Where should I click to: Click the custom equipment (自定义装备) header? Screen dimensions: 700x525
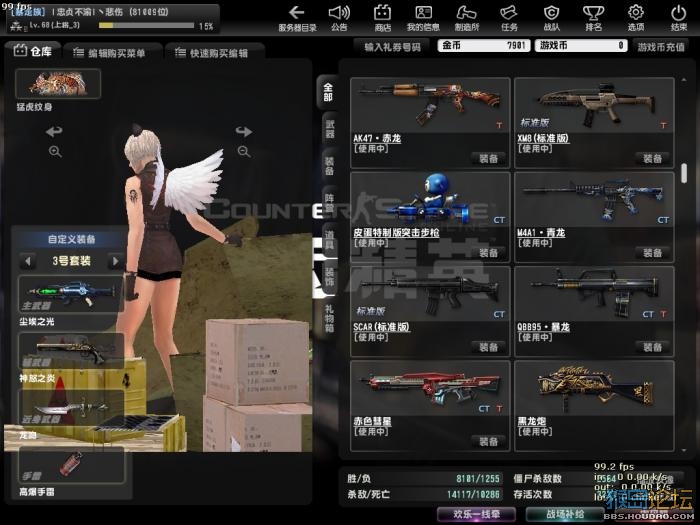tap(71, 239)
